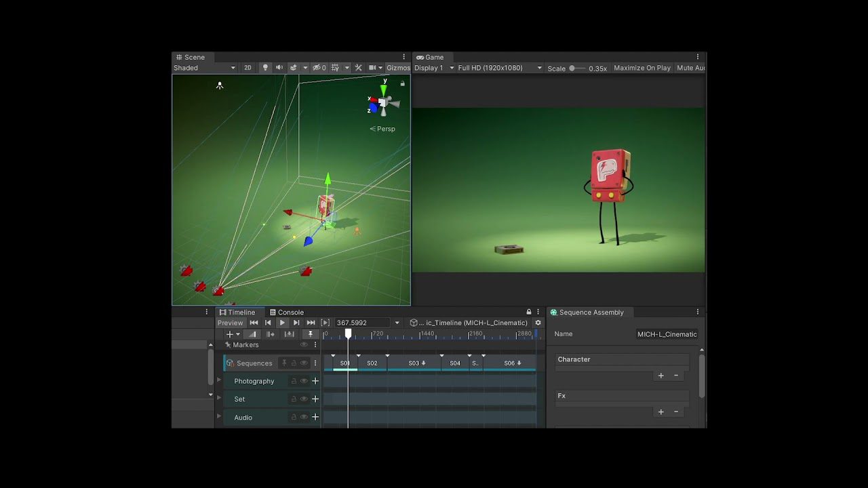Viewport: 868px width, 488px height.
Task: Open the Shaded draw mode dropdown
Action: click(x=204, y=68)
